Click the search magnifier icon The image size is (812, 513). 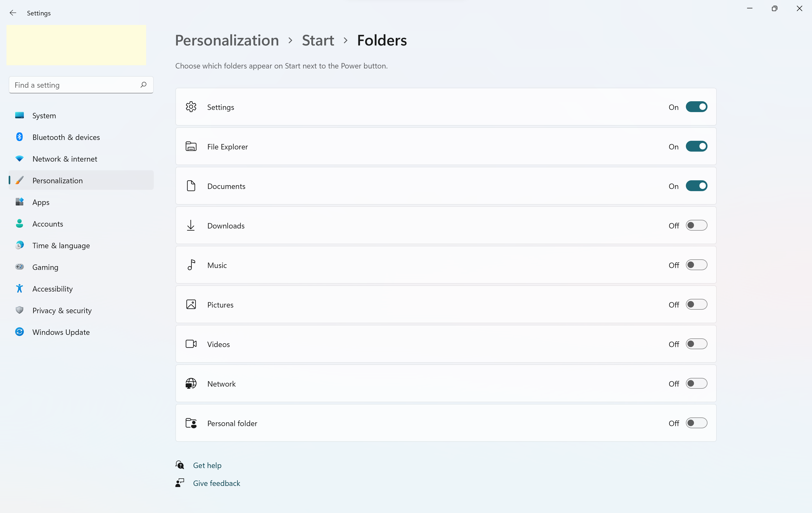(x=143, y=85)
